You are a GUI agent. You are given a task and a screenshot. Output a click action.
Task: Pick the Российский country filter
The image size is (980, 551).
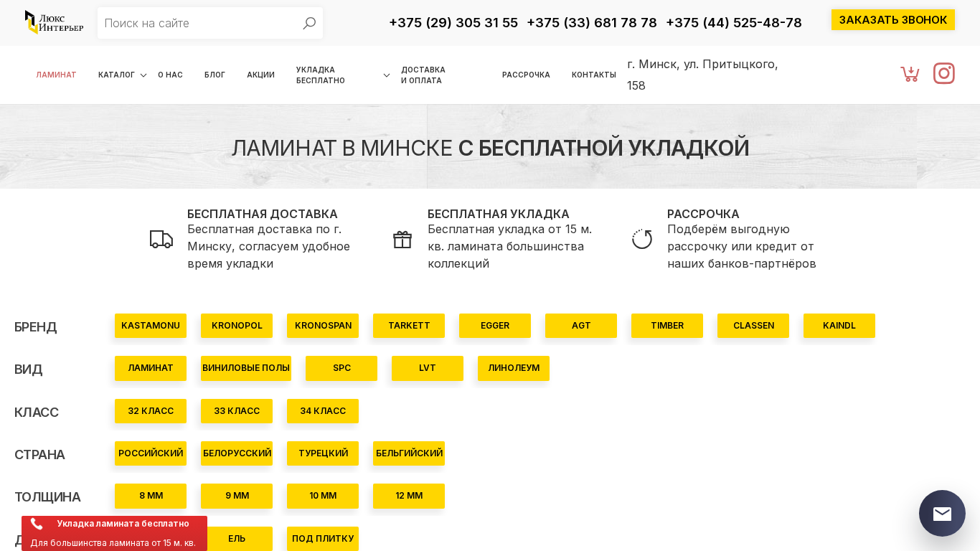151,453
